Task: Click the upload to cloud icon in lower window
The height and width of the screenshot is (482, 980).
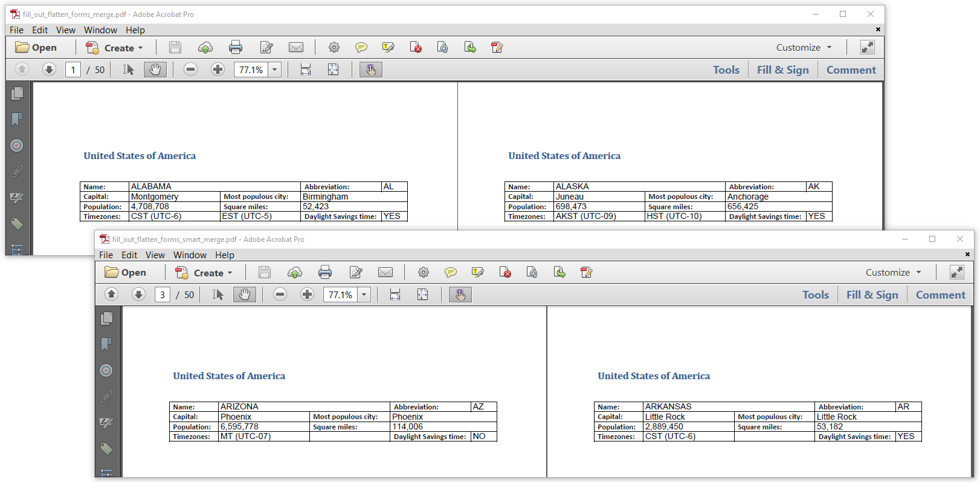Action: click(295, 272)
